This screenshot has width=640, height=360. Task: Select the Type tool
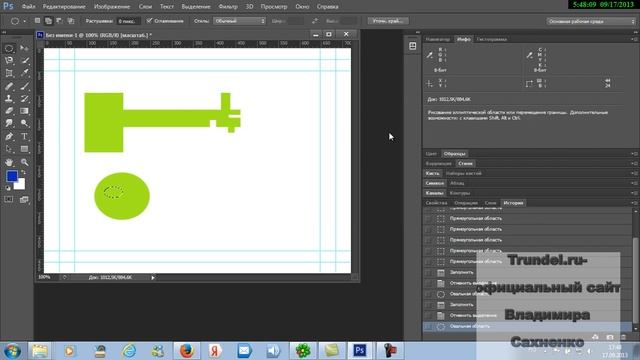coord(24,136)
